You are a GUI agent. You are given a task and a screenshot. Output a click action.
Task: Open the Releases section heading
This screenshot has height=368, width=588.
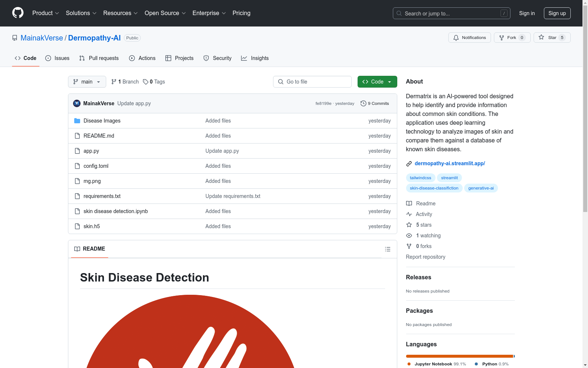(x=419, y=277)
